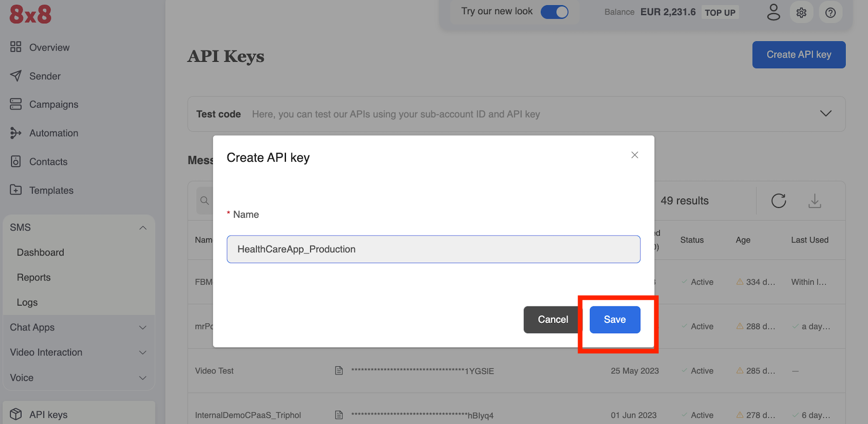Click the TOP UP balance button
This screenshot has width=868, height=424.
pyautogui.click(x=720, y=13)
